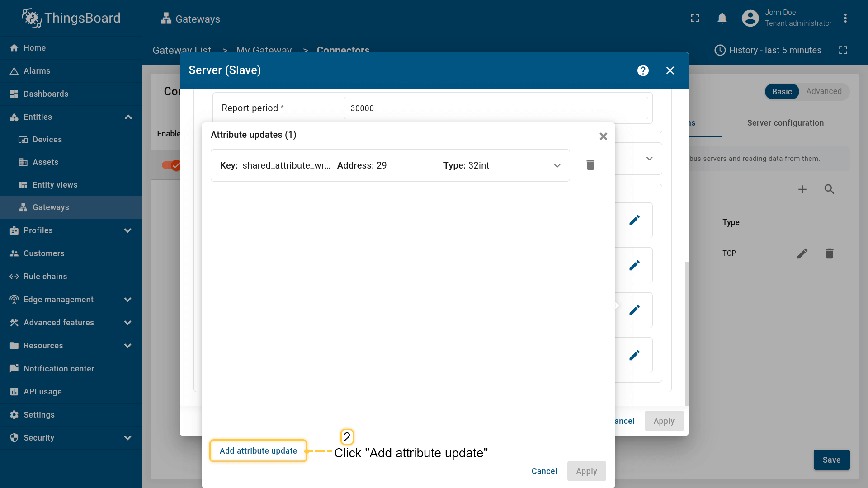Click the add connector plus icon
The image size is (868, 488).
(802, 190)
